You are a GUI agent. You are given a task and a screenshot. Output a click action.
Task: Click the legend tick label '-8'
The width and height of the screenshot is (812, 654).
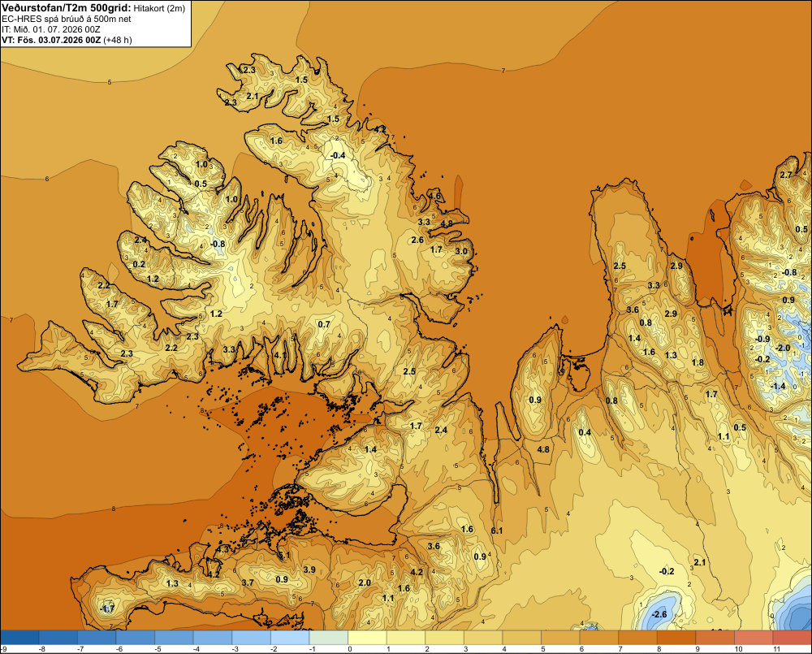pos(42,649)
